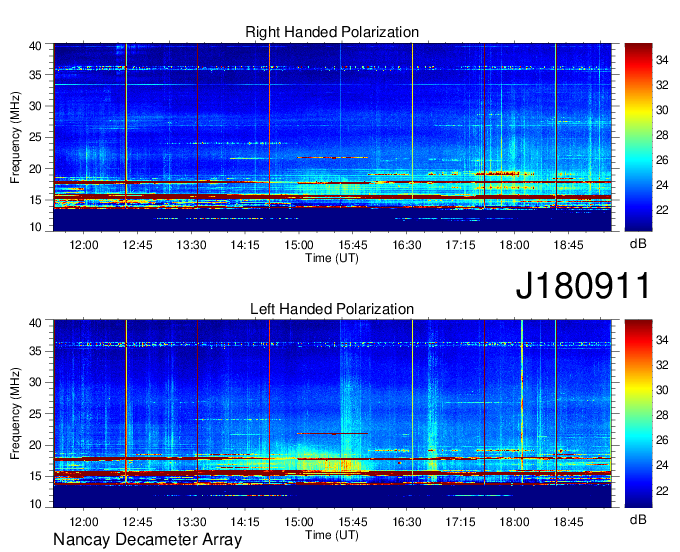The image size is (680, 552).
Task: Click the "30" MHz tick on the left-handed plot
Action: pos(35,382)
